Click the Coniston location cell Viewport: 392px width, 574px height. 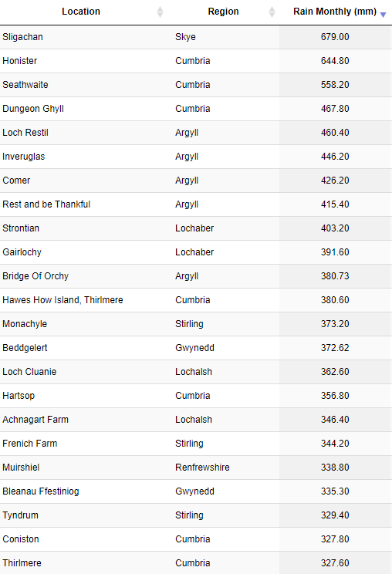pyautogui.click(x=86, y=539)
